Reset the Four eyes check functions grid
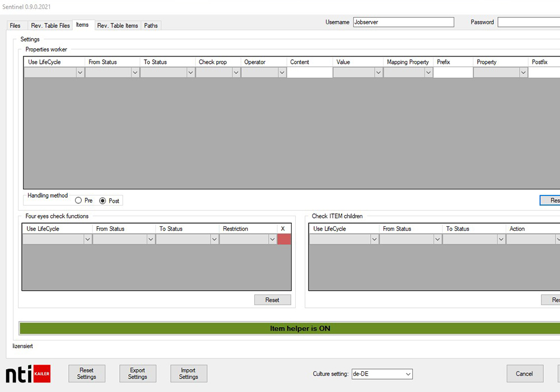This screenshot has width=560, height=392. point(272,300)
